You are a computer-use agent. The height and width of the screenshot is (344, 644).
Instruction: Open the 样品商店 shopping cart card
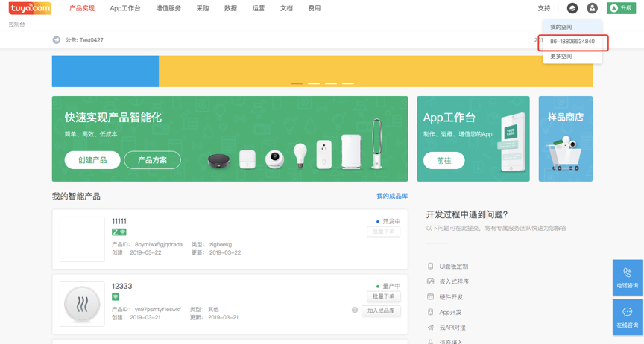coord(566,138)
